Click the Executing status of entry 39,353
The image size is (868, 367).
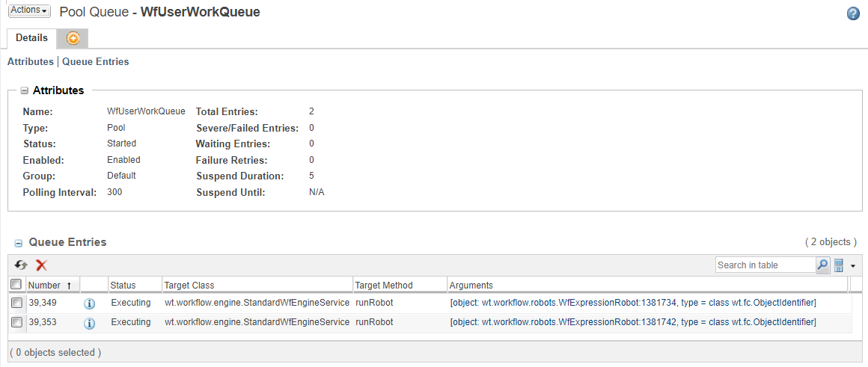[x=131, y=321]
